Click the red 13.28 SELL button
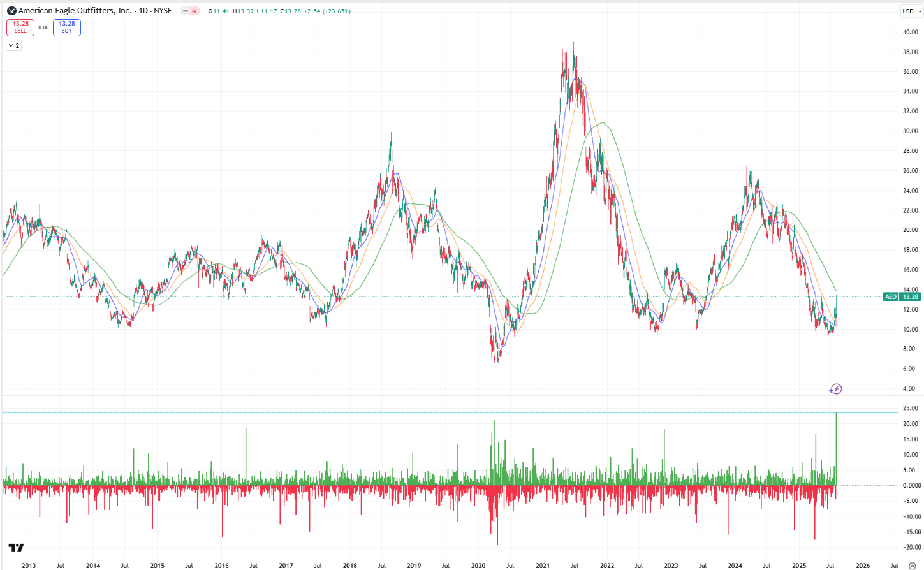 point(20,27)
